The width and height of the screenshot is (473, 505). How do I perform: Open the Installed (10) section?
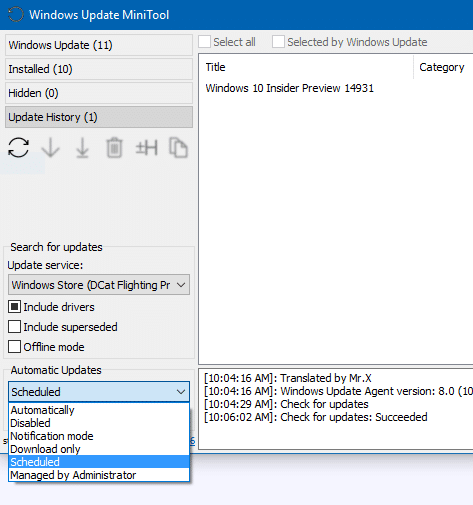pos(99,69)
